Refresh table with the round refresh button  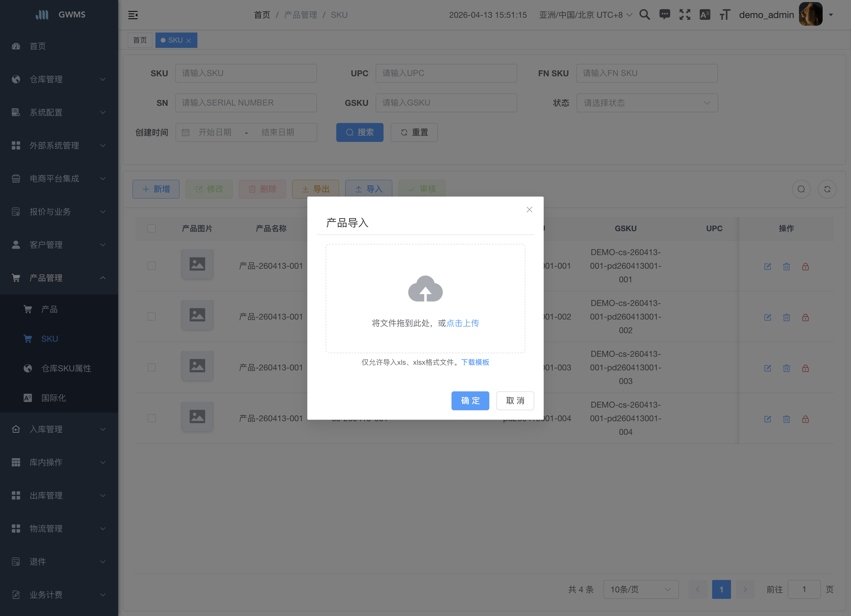pos(827,189)
